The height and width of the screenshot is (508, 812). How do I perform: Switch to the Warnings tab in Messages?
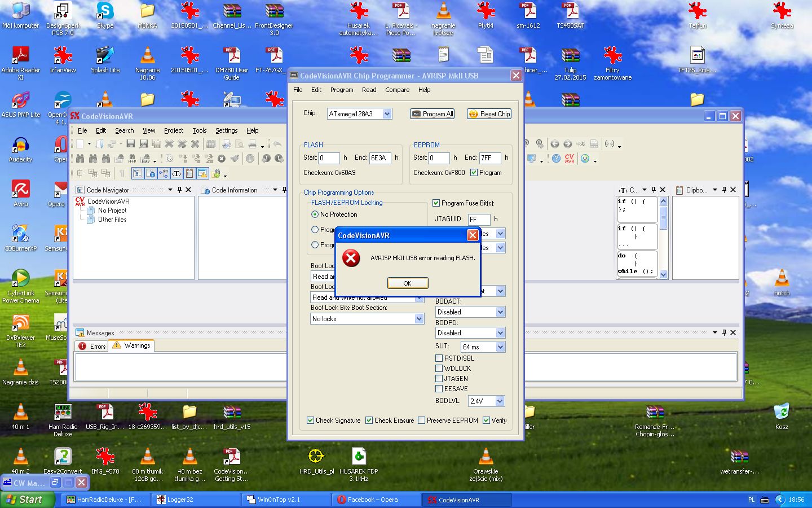pos(132,345)
